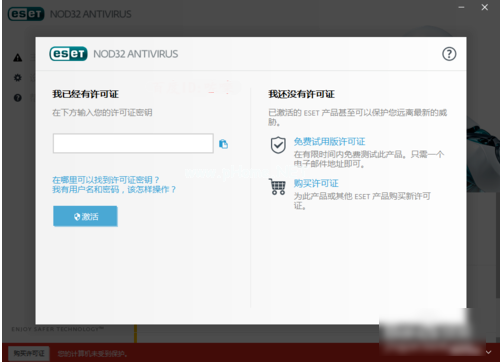Minimize the ESET main window
Screen dimensions: 500x362
[461, 7]
